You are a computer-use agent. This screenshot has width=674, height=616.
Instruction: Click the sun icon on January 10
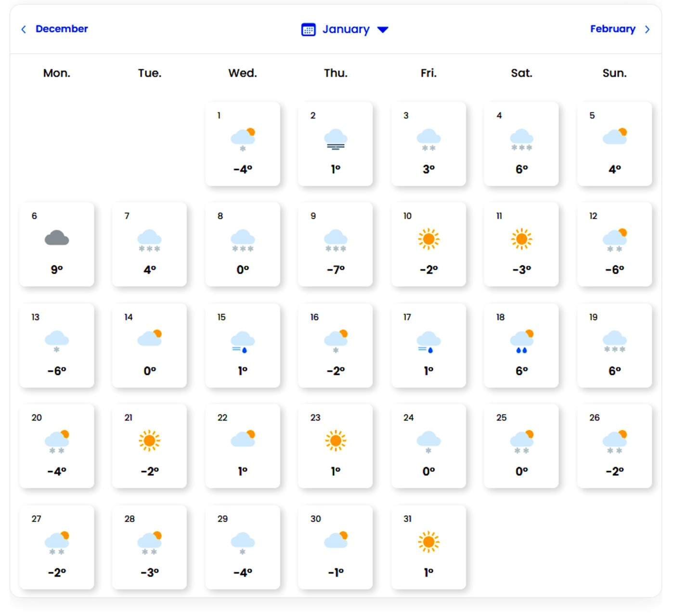(x=428, y=239)
